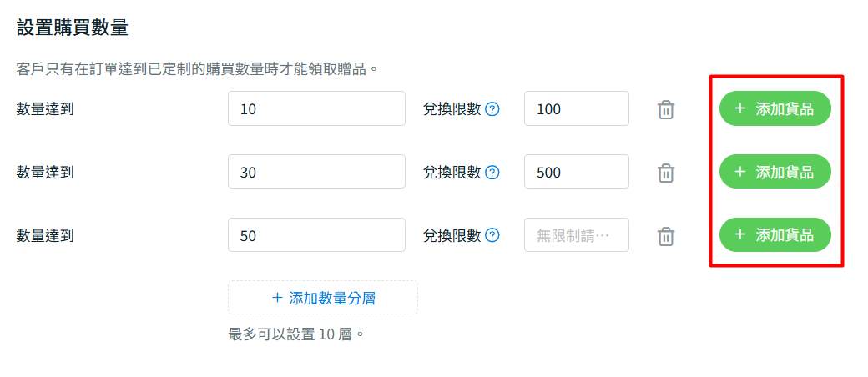Click 添加貨品 button for the quantity 30 tier
This screenshot has width=868, height=377.
click(x=775, y=172)
